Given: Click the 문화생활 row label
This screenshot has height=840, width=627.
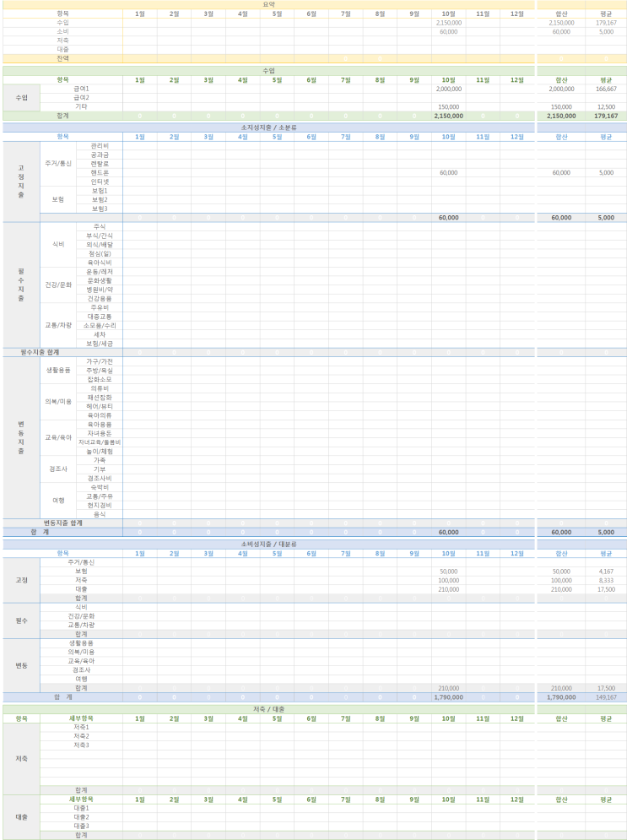Looking at the screenshot, I should [x=100, y=281].
